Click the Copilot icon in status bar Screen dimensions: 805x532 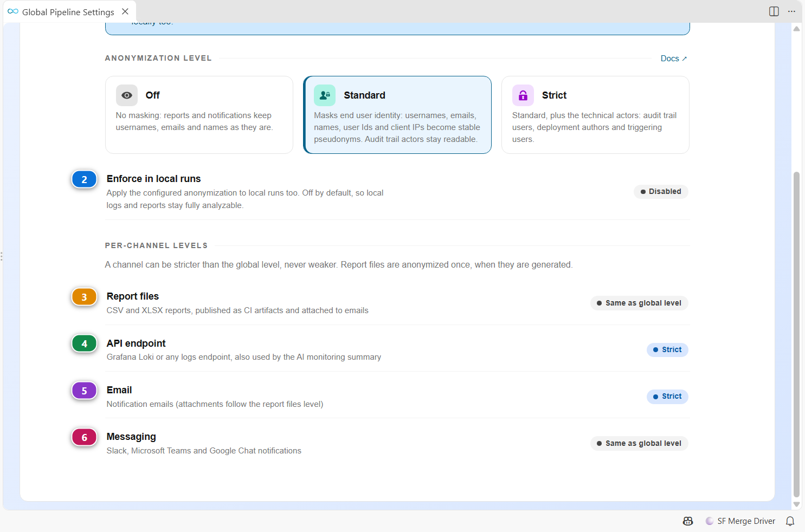pyautogui.click(x=688, y=521)
